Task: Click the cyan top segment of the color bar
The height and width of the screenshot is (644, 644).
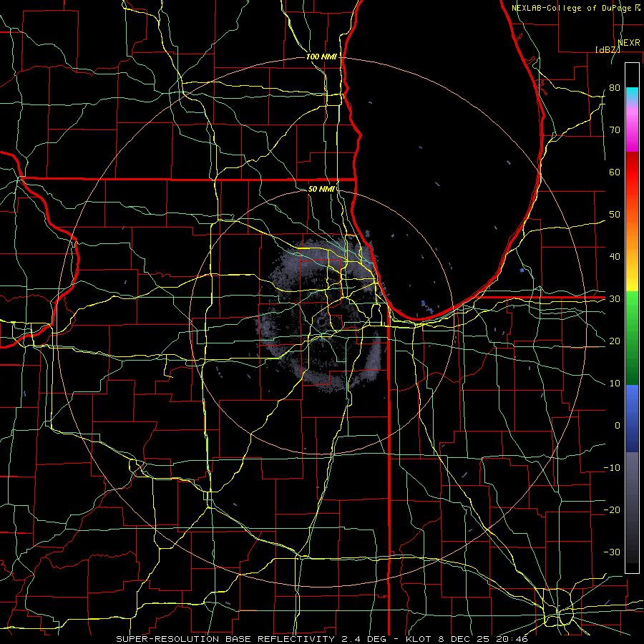Action: tap(632, 94)
